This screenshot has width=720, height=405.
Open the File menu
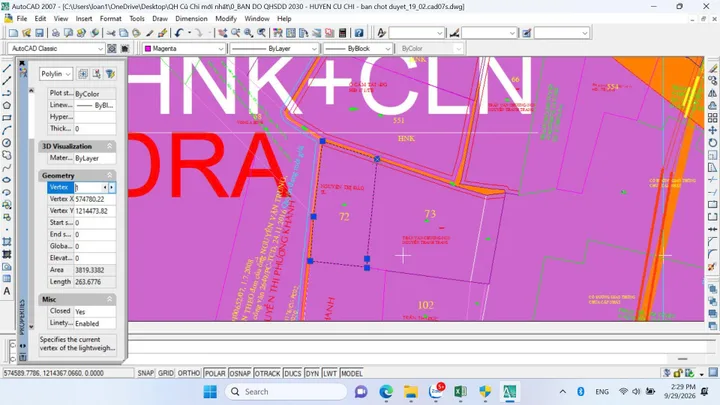(22, 19)
